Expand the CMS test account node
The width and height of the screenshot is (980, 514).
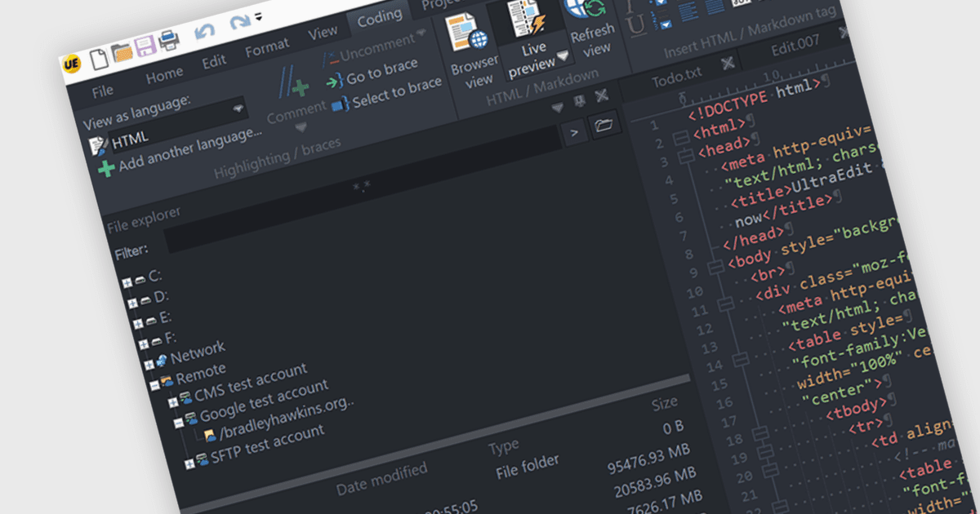pyautogui.click(x=173, y=401)
